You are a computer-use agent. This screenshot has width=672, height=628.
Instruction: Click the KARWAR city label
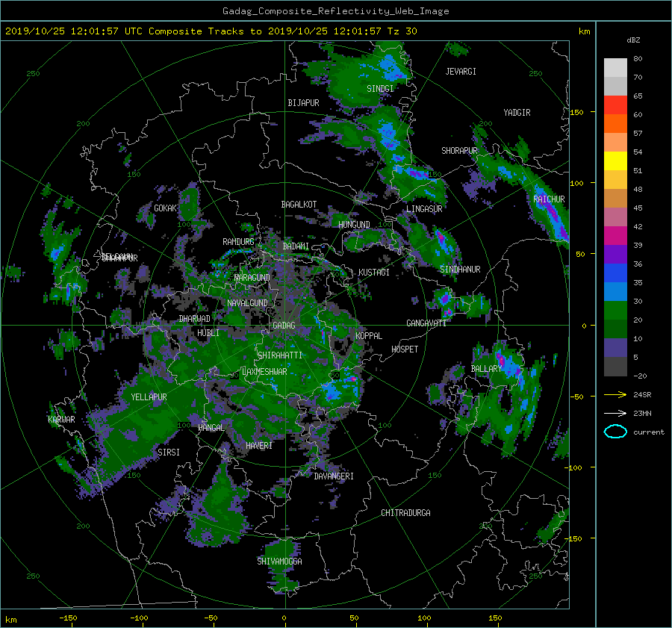pyautogui.click(x=61, y=420)
